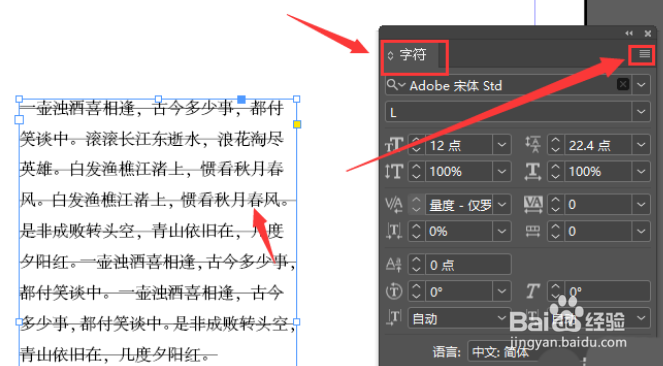Click the horizontal scale icon
The image size is (663, 366).
533,172
